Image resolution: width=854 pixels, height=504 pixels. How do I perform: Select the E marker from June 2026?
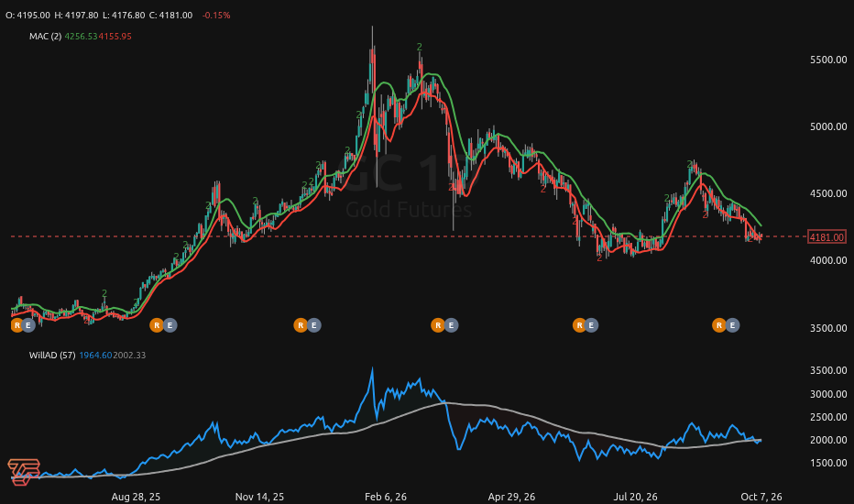point(592,325)
